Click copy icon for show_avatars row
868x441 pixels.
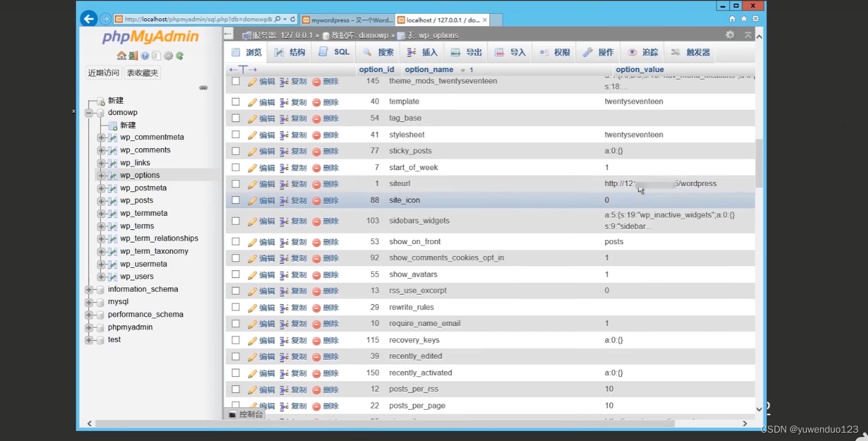click(284, 275)
